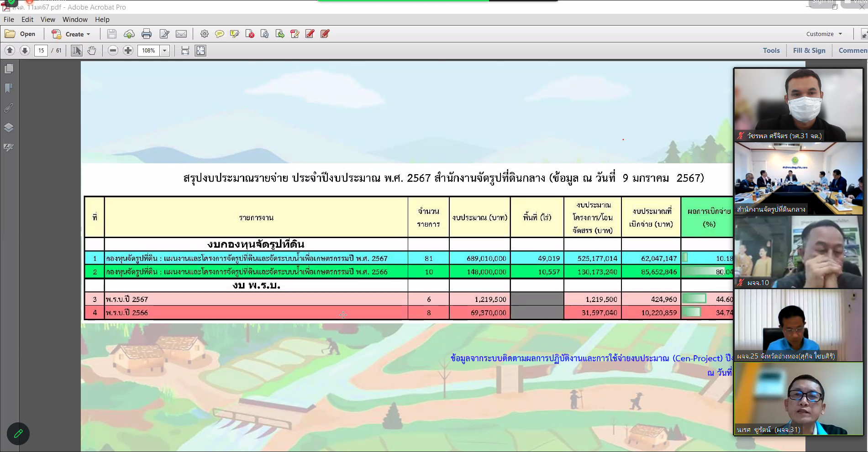The height and width of the screenshot is (452, 868).
Task: Click the delete page icon
Action: tap(250, 34)
